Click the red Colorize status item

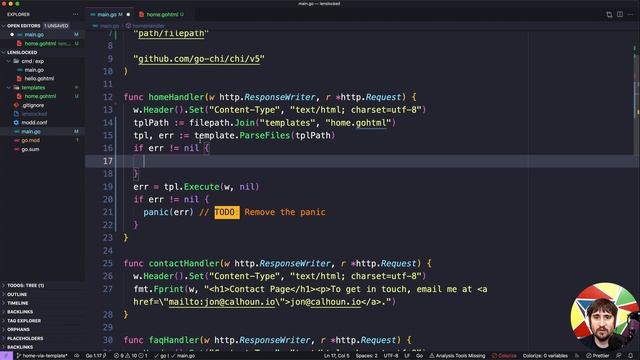tap(504, 356)
